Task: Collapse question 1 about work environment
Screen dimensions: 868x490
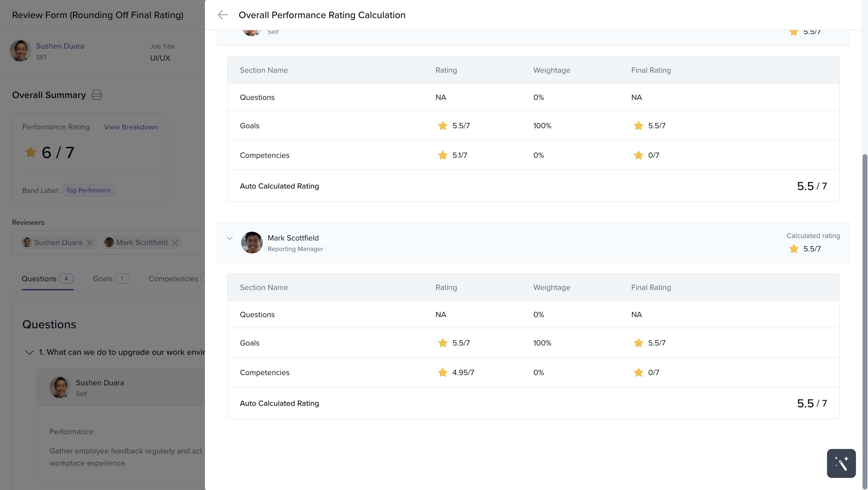Action: pos(30,352)
